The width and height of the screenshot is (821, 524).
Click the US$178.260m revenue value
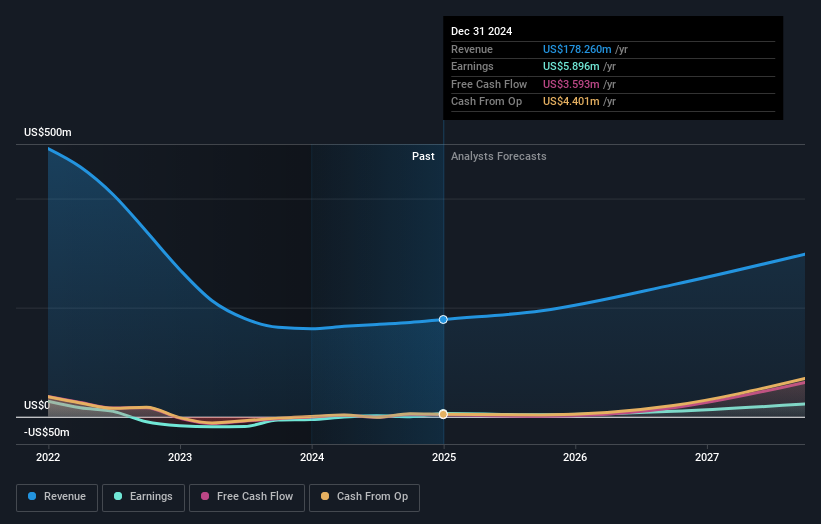pos(577,49)
